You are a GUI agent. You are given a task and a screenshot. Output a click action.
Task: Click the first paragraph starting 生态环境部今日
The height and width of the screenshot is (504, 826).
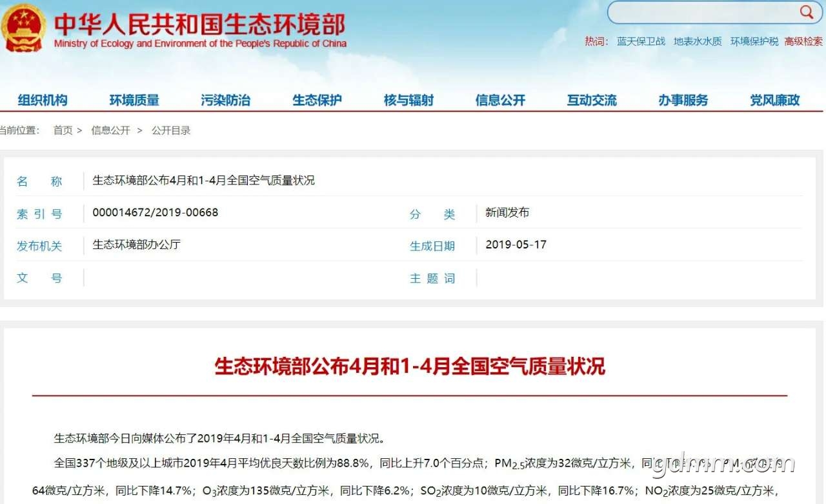point(219,439)
